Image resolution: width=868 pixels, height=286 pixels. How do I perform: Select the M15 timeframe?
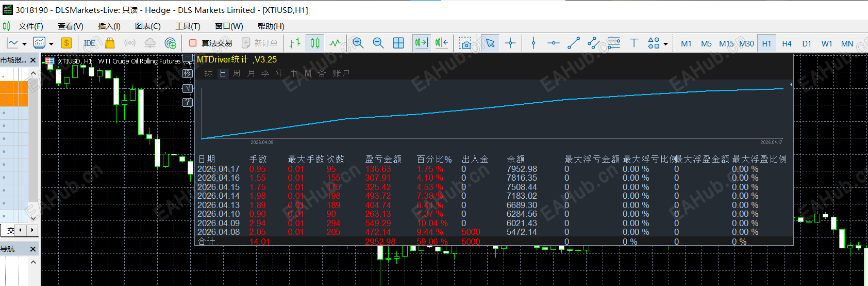[x=726, y=44]
